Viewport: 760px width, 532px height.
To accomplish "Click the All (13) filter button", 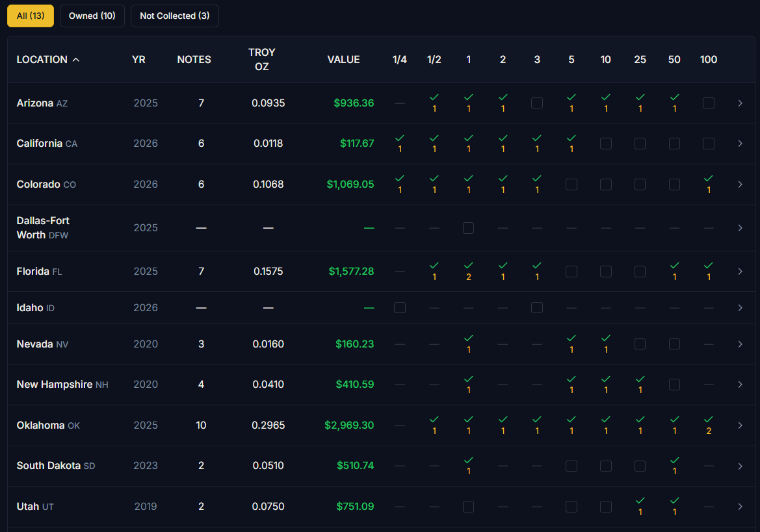I will point(30,16).
